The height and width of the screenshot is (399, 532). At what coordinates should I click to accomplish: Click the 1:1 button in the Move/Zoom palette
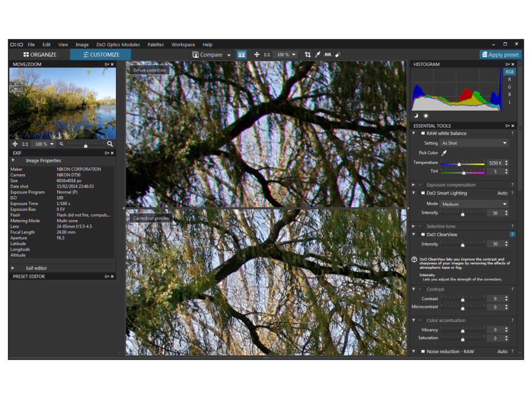25,144
